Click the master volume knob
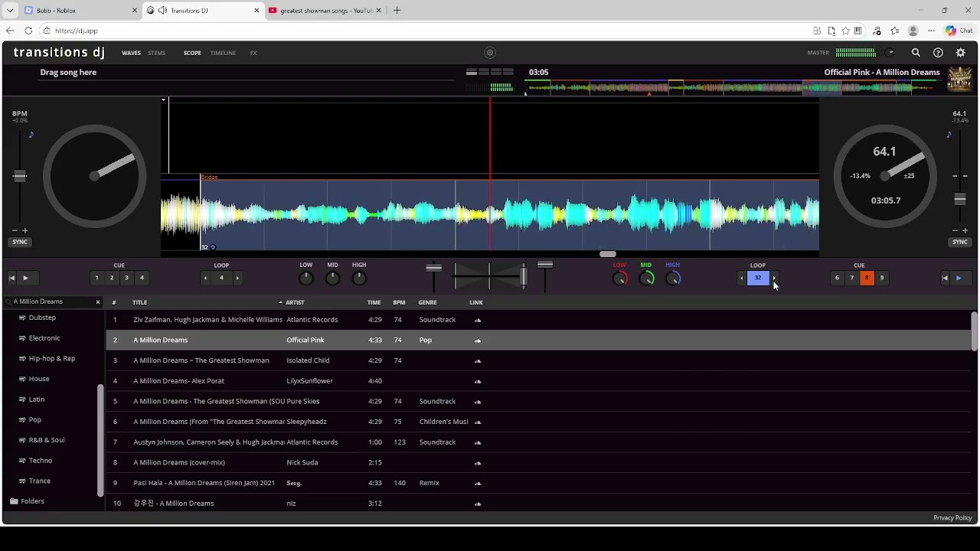This screenshot has width=980, height=551. pos(890,53)
